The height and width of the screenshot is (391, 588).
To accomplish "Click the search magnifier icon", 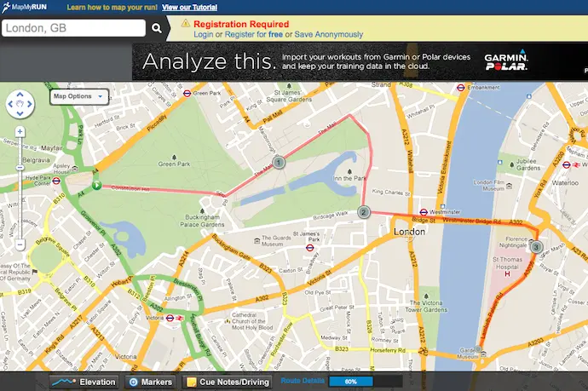I will point(157,28).
